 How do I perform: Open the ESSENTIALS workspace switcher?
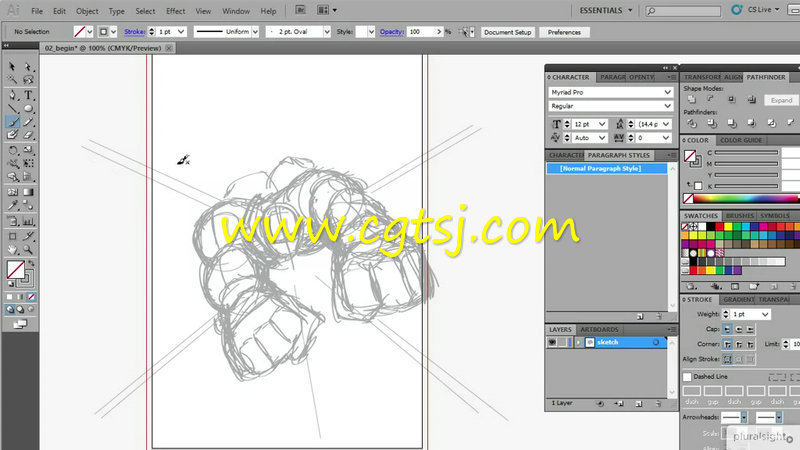point(606,10)
